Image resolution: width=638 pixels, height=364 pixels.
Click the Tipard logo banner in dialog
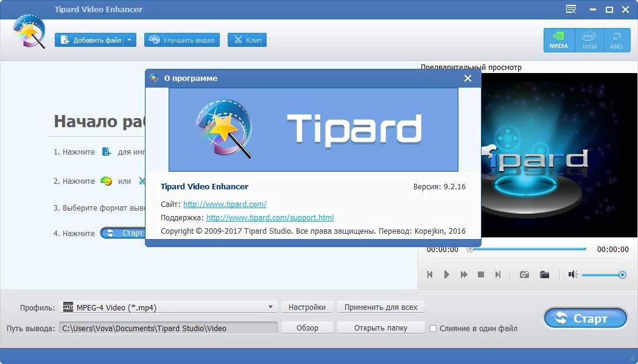point(314,130)
